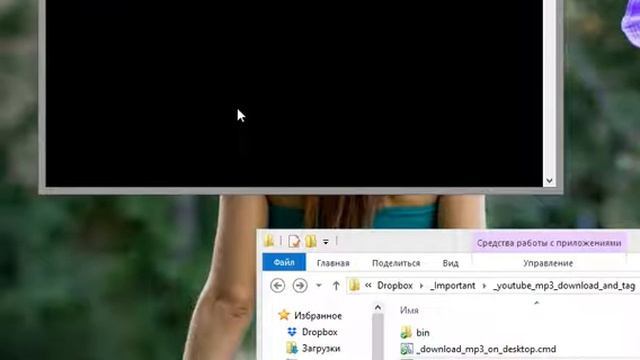Switch to the Поделиться ribbon tab

click(x=396, y=263)
